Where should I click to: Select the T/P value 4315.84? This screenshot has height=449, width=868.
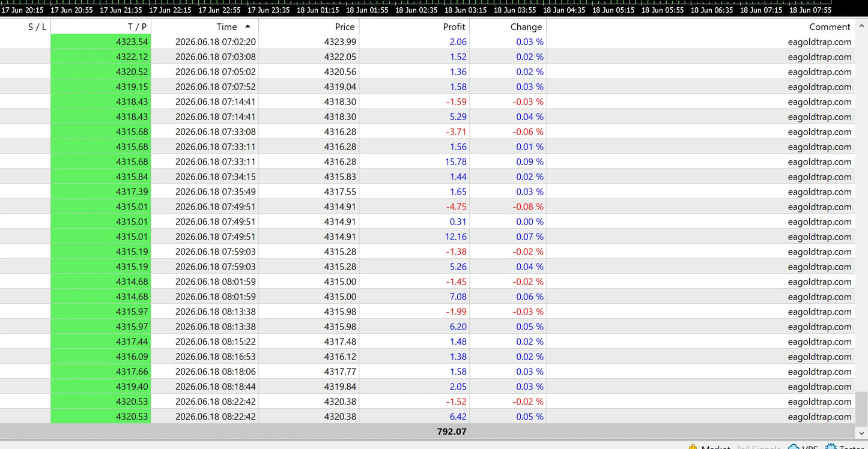[132, 176]
